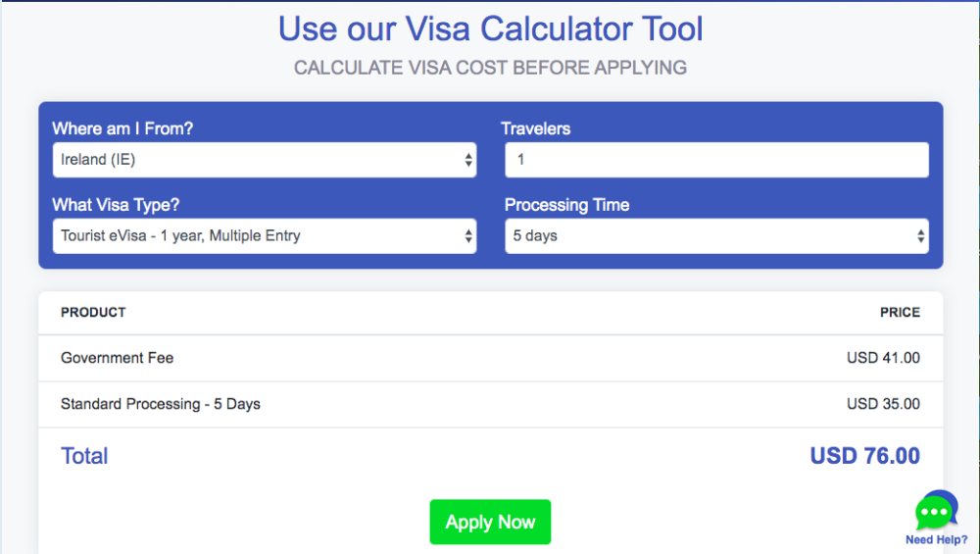Click the Need Help? label
Image resolution: width=980 pixels, height=554 pixels.
tap(936, 539)
